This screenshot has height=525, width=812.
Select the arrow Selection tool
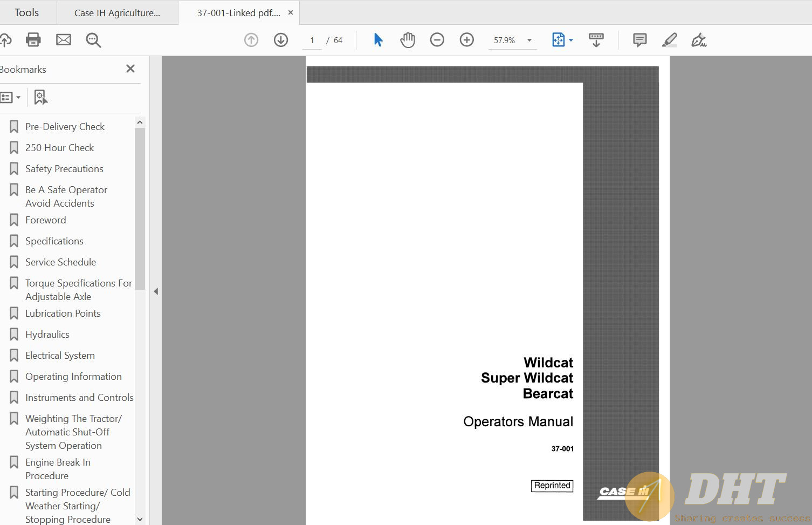click(x=378, y=40)
